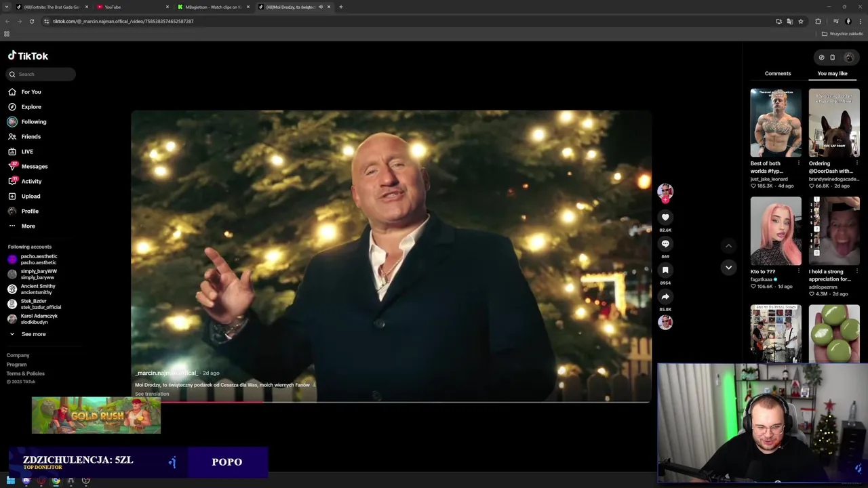Open _marcin.najman.offical_ profile name
The image size is (868, 488).
(166, 373)
